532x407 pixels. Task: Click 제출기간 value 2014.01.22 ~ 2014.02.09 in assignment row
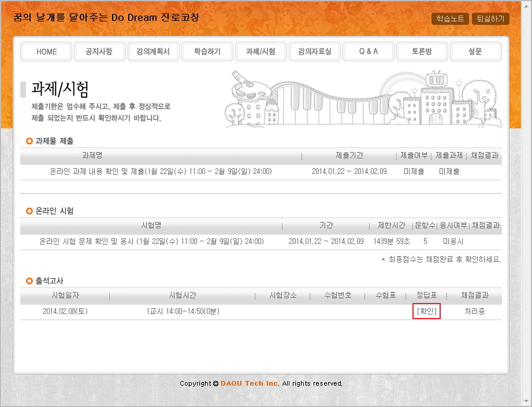click(349, 172)
